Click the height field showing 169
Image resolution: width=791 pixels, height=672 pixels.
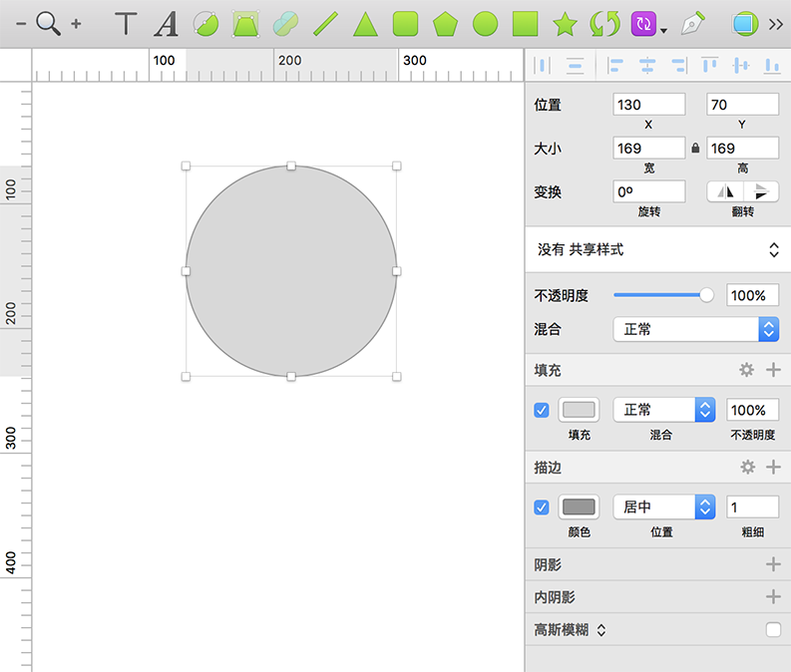(x=742, y=149)
